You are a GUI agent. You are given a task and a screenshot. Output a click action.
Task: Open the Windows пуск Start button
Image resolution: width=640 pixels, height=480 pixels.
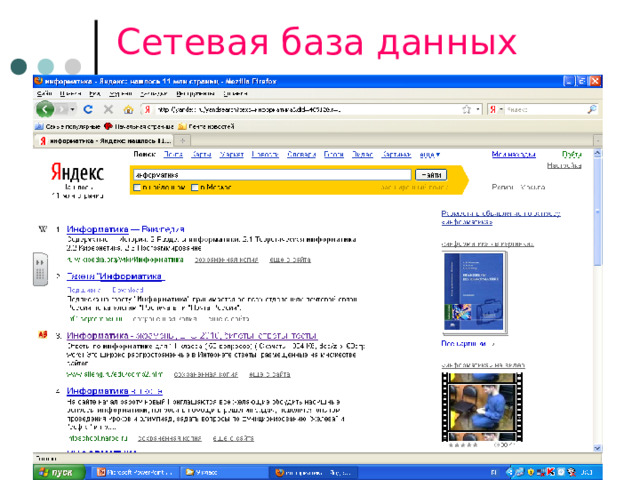pyautogui.click(x=60, y=472)
